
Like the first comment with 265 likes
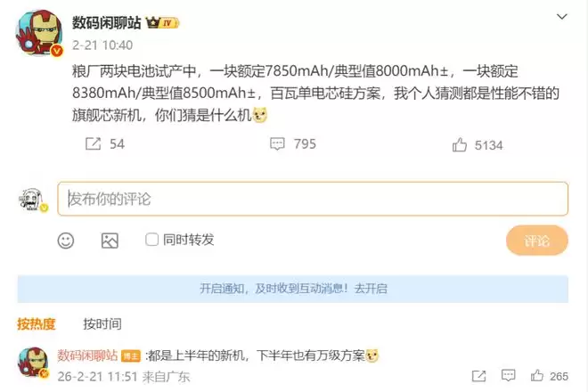point(537,375)
